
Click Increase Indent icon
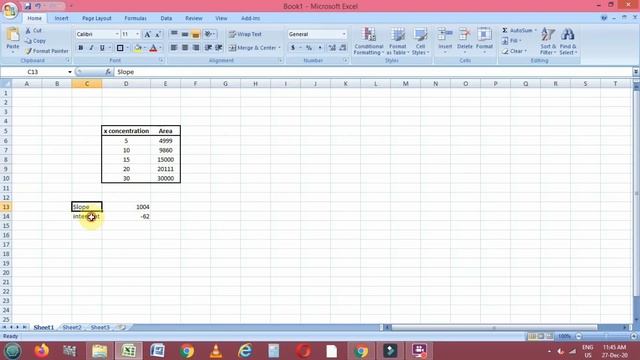coord(219,48)
